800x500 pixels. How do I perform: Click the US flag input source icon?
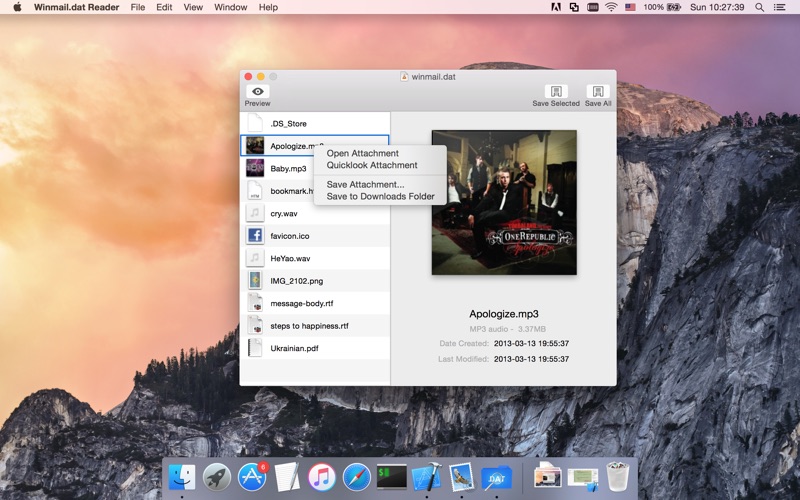pyautogui.click(x=630, y=7)
